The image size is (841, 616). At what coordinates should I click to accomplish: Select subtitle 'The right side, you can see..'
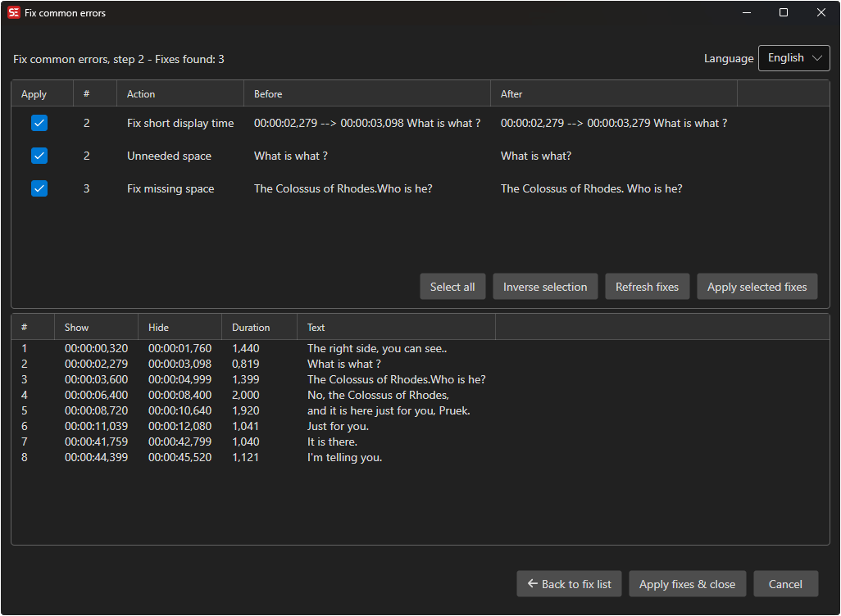[x=377, y=348]
